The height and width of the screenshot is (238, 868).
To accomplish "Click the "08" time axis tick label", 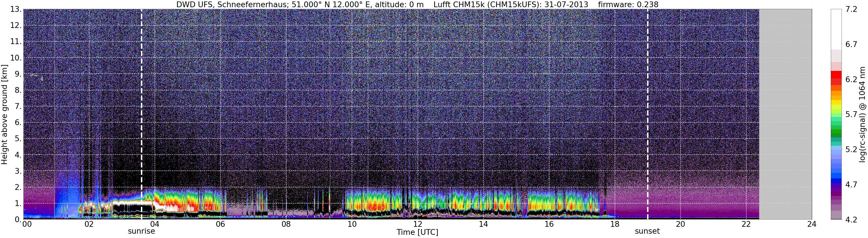I will (x=286, y=224).
